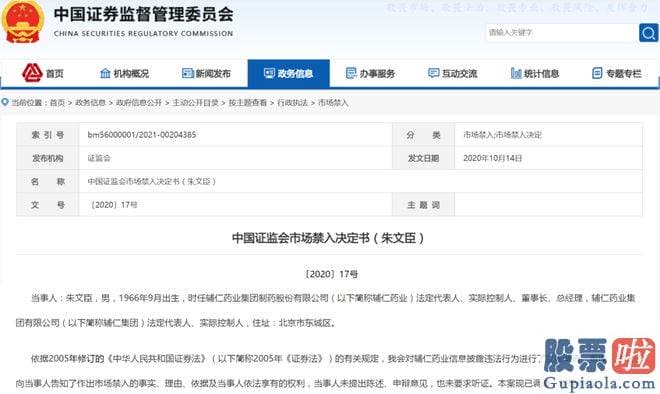This screenshot has width=660, height=394.
Task: Click the 中国证券监督管理委员会 site title
Action: click(x=144, y=14)
